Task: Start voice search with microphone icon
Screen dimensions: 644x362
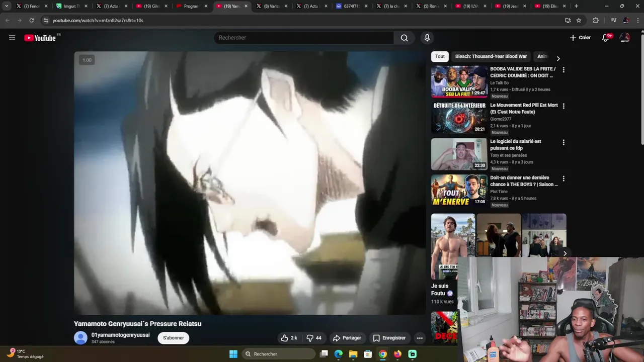Action: click(x=427, y=38)
